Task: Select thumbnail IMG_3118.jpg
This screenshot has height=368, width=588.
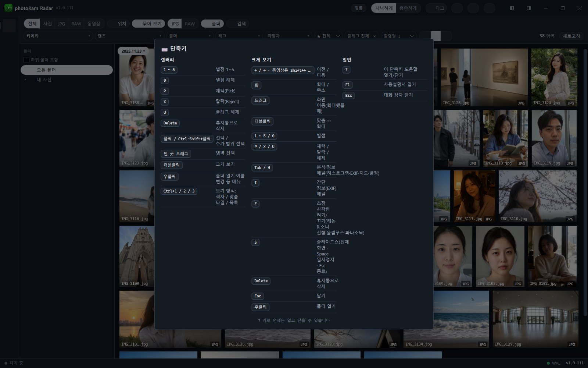Action: click(x=506, y=138)
